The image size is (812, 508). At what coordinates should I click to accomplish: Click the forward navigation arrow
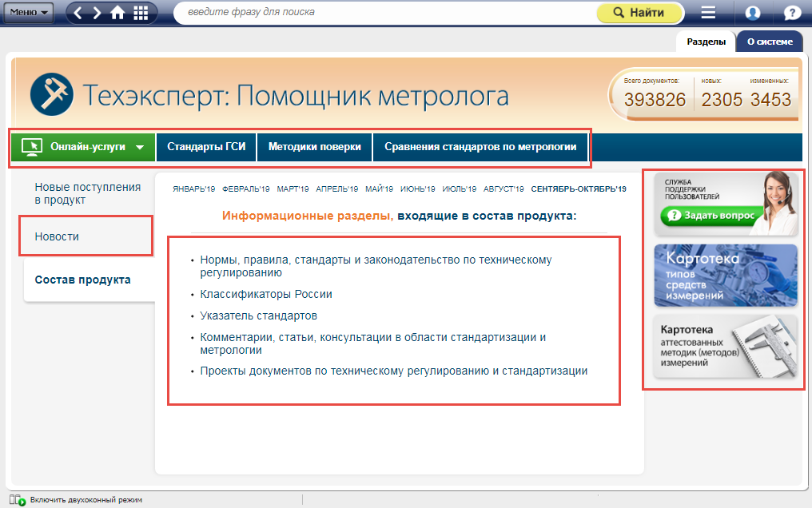[x=97, y=13]
